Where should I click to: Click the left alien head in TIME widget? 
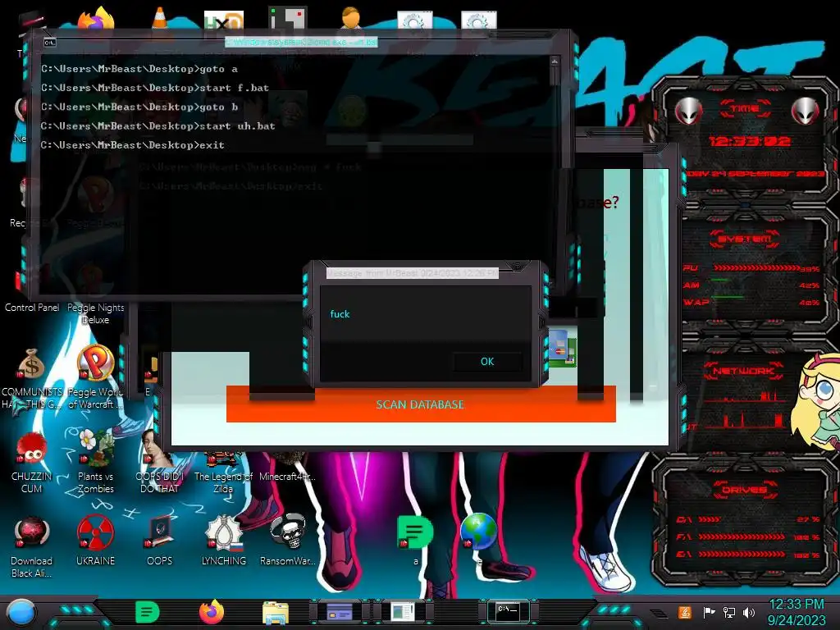(x=688, y=112)
